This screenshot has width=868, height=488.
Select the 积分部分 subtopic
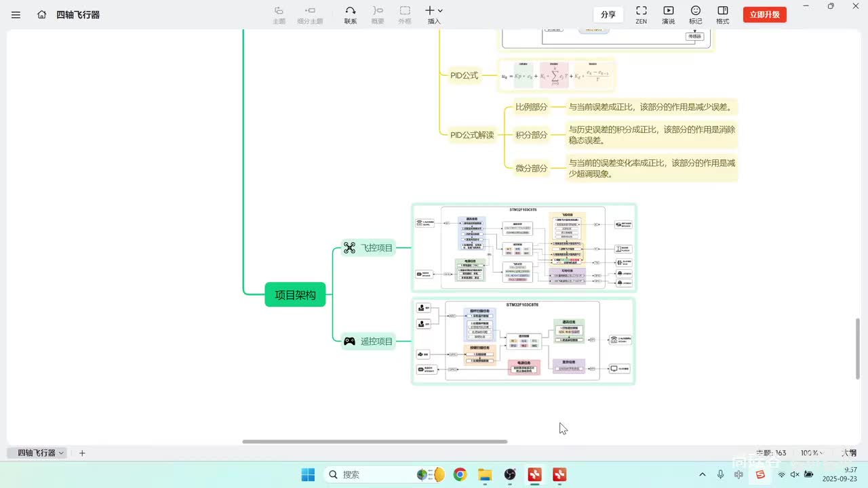(532, 135)
